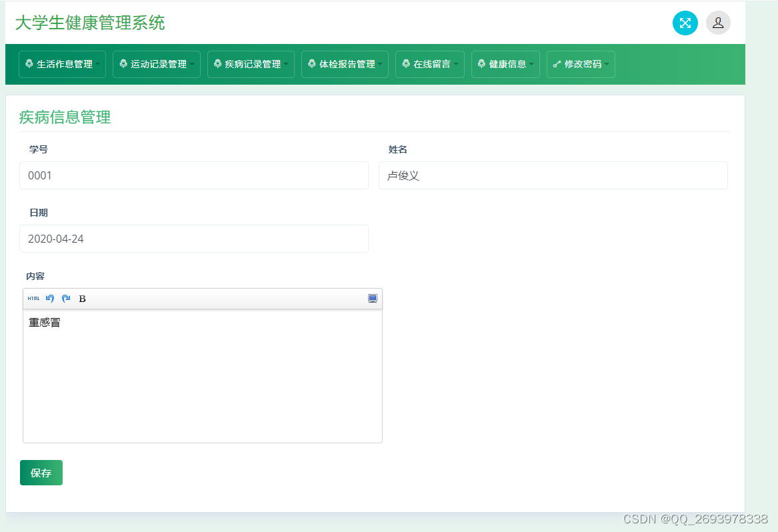Click the 日期 date field
The height and width of the screenshot is (532, 778).
point(193,238)
